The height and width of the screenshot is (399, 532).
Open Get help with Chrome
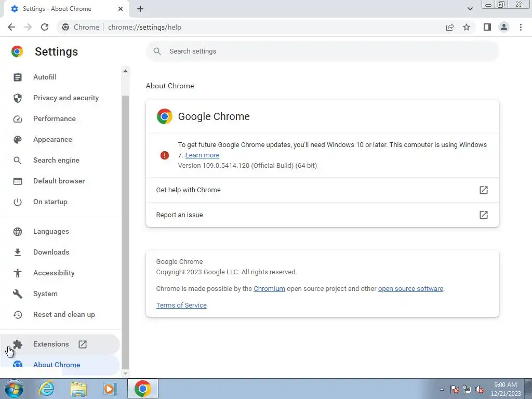pos(322,190)
